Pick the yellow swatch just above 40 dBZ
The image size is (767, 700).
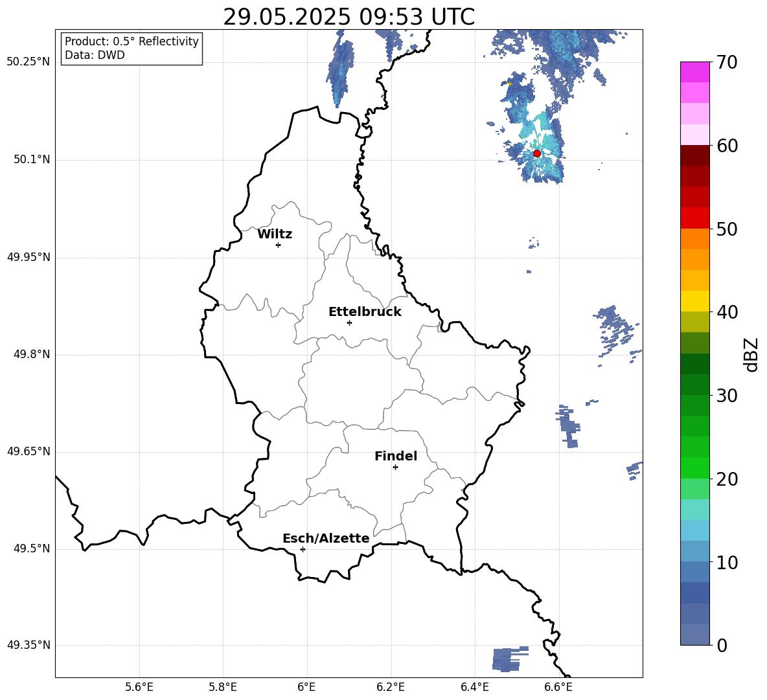coord(695,301)
